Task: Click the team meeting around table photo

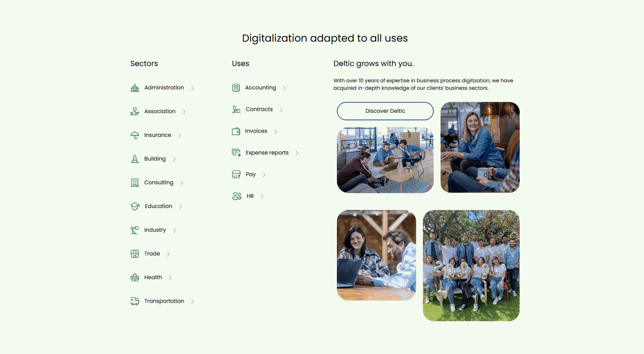Action: (x=385, y=160)
